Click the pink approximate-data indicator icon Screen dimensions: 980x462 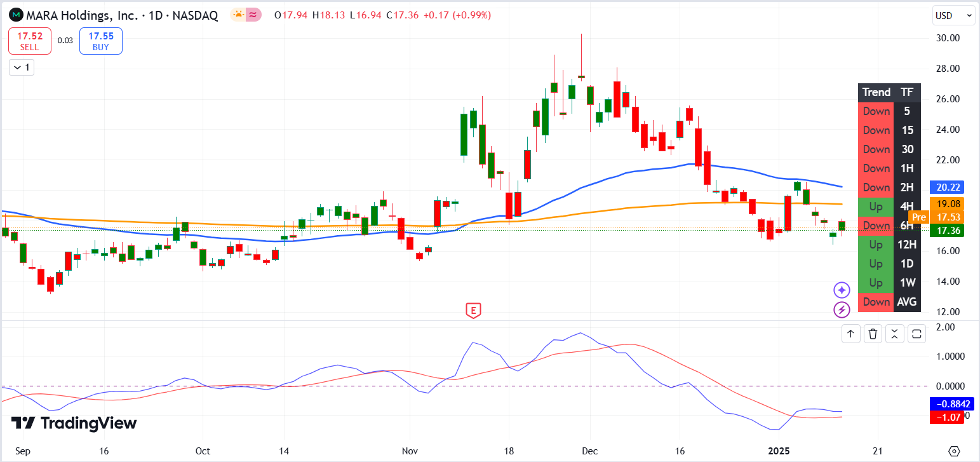click(x=253, y=15)
